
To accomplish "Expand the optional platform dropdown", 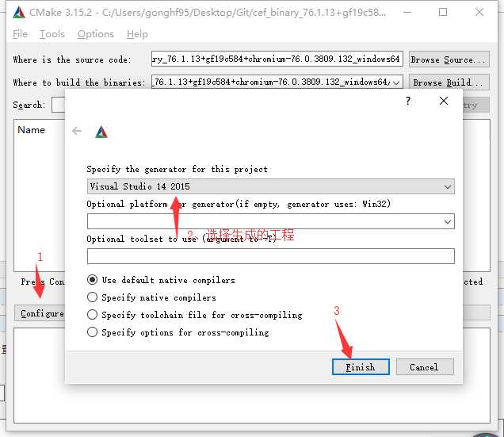I will pos(271,221).
